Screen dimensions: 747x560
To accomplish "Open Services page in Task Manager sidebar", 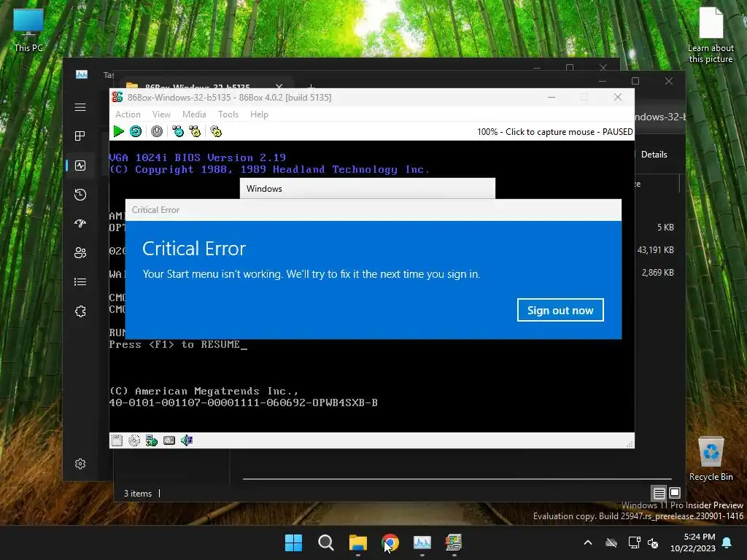I will tap(80, 311).
